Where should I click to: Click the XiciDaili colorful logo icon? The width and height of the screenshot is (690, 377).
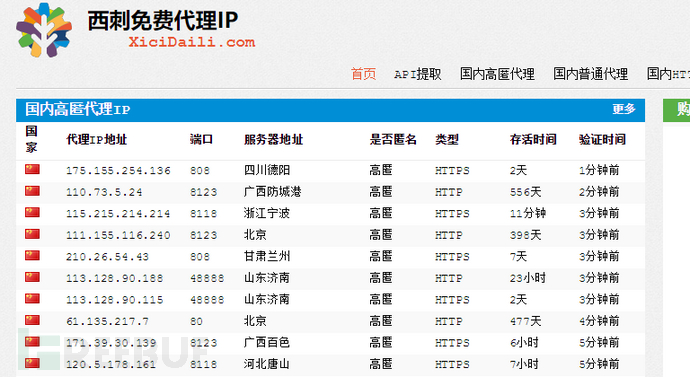point(44,30)
